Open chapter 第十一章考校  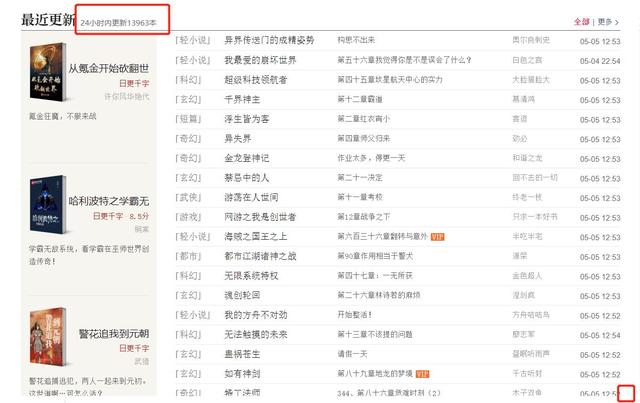coord(360,197)
